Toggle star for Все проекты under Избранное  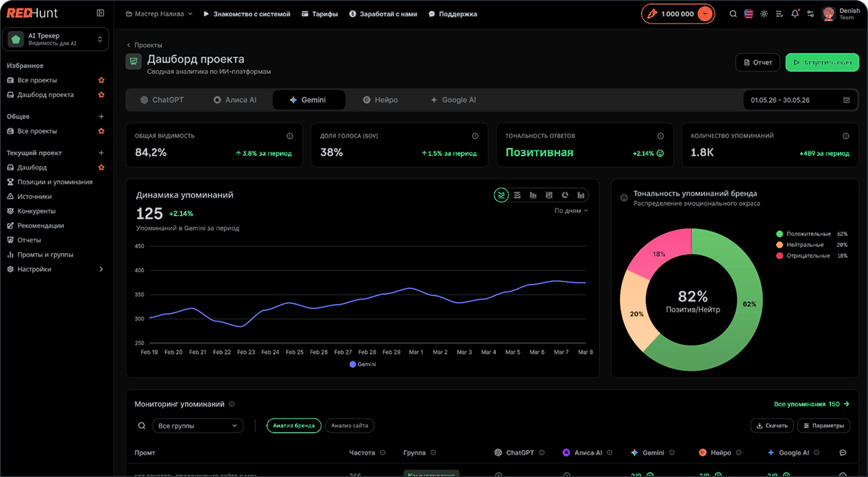101,81
